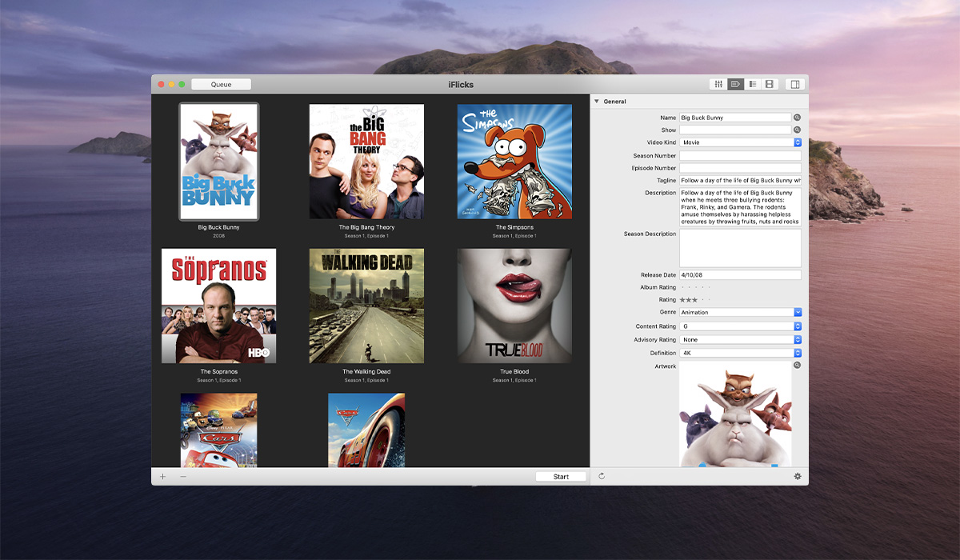Open the Content Rating dropdown
This screenshot has width=960, height=560.
740,326
